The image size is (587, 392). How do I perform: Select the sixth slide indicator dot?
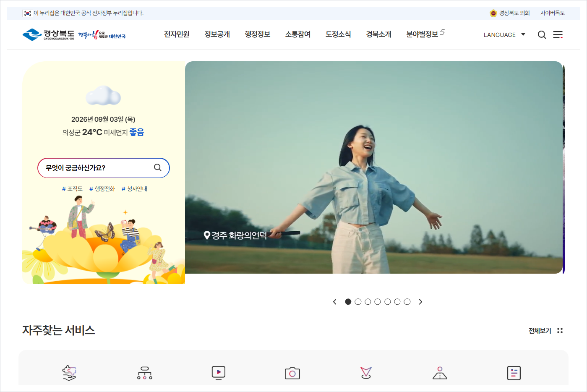click(397, 302)
